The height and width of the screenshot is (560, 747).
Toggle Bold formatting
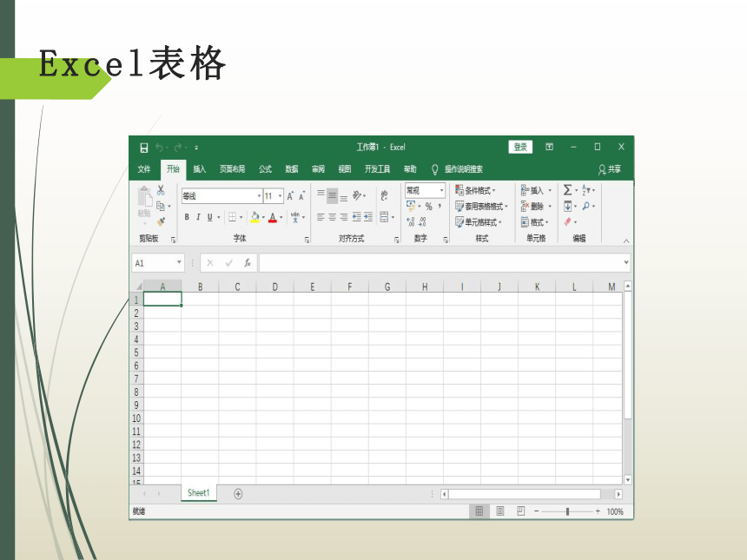click(x=187, y=217)
